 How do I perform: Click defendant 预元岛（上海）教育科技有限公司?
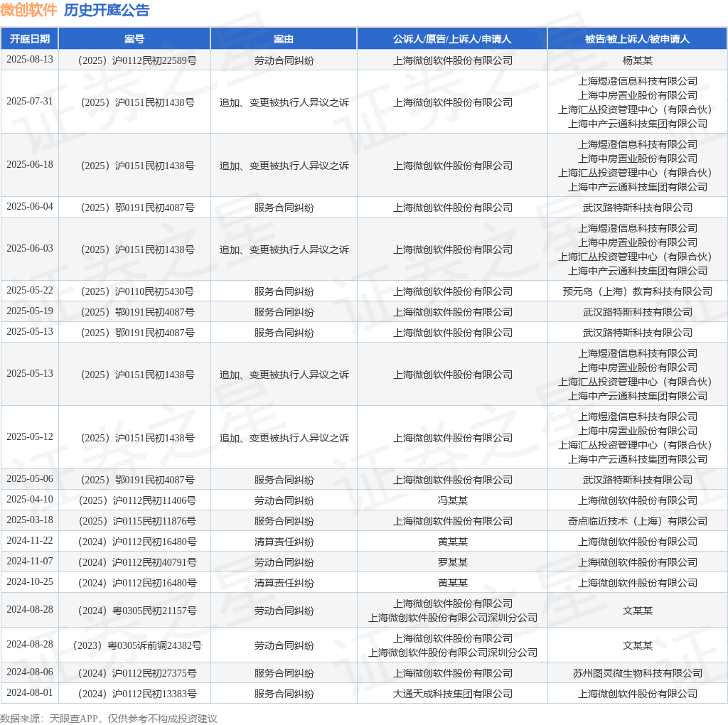[638, 291]
